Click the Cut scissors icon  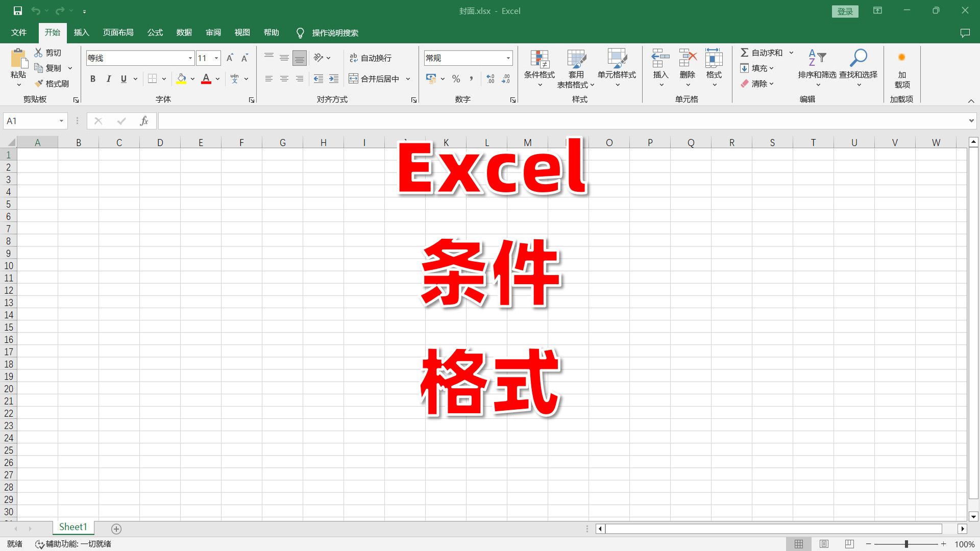(x=38, y=53)
